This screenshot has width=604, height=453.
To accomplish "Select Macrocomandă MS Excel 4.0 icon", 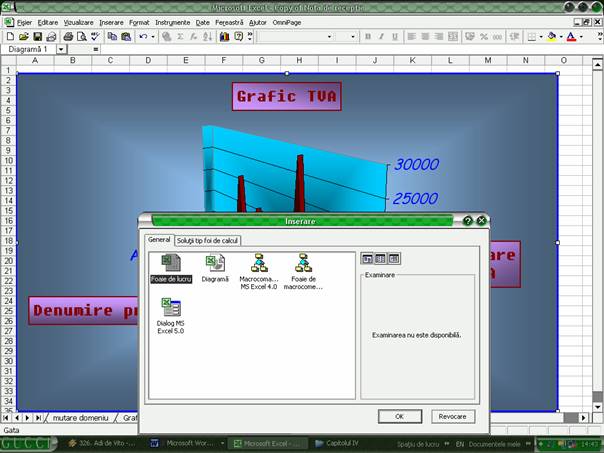I will click(259, 272).
